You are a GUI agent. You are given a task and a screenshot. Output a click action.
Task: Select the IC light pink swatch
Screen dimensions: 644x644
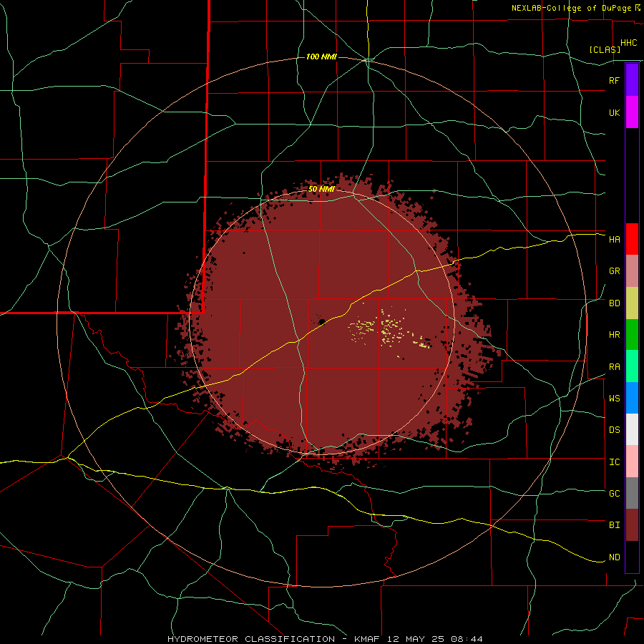click(632, 462)
